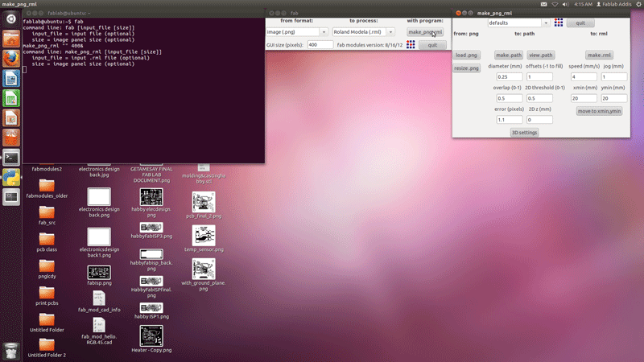Click the make .rml button
644x362 pixels.
(600, 55)
